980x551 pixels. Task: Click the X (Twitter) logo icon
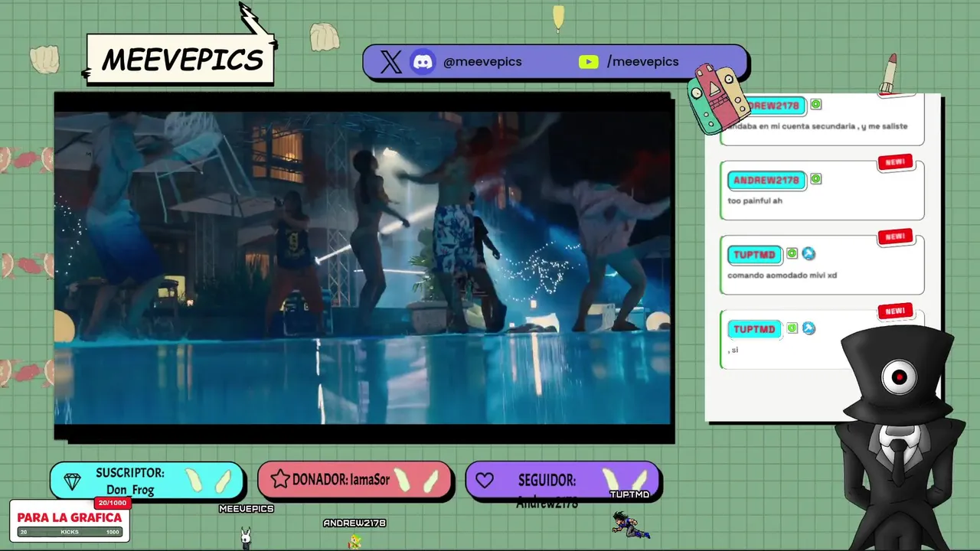pyautogui.click(x=390, y=62)
